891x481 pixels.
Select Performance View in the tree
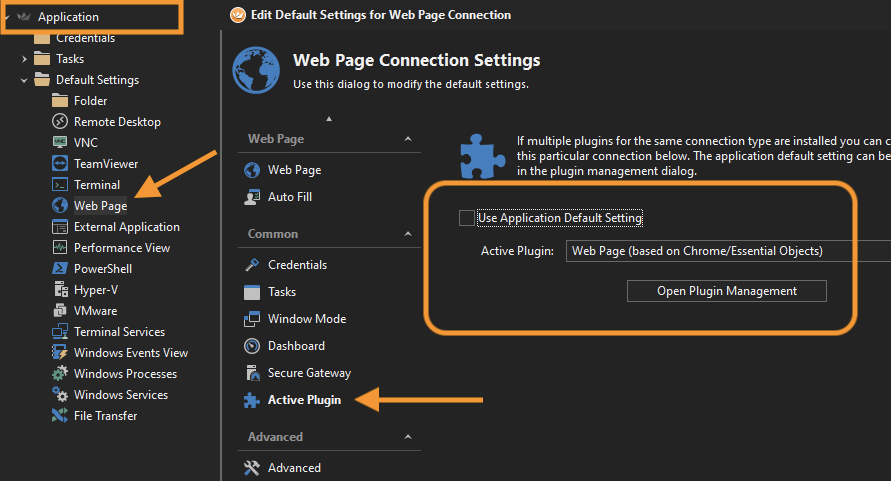pos(121,248)
